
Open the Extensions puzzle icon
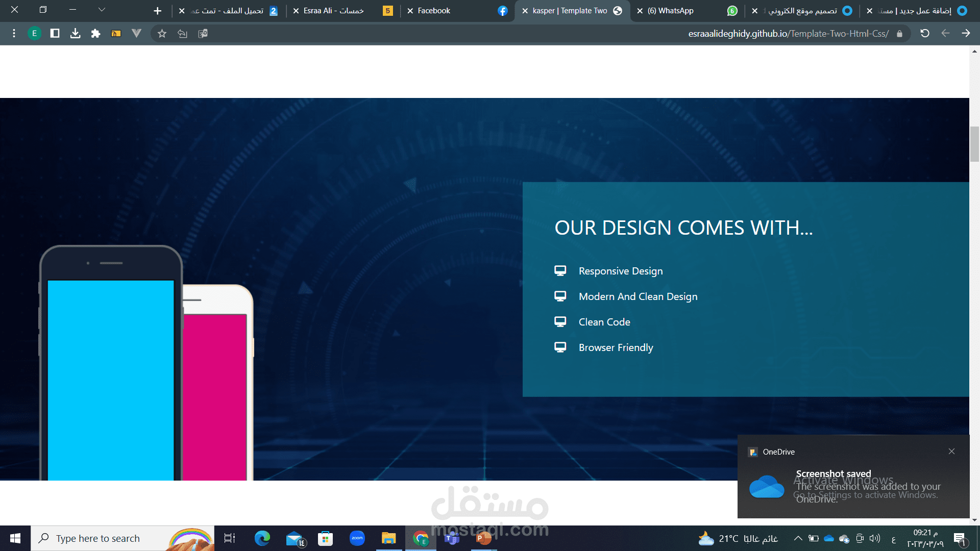(x=95, y=34)
